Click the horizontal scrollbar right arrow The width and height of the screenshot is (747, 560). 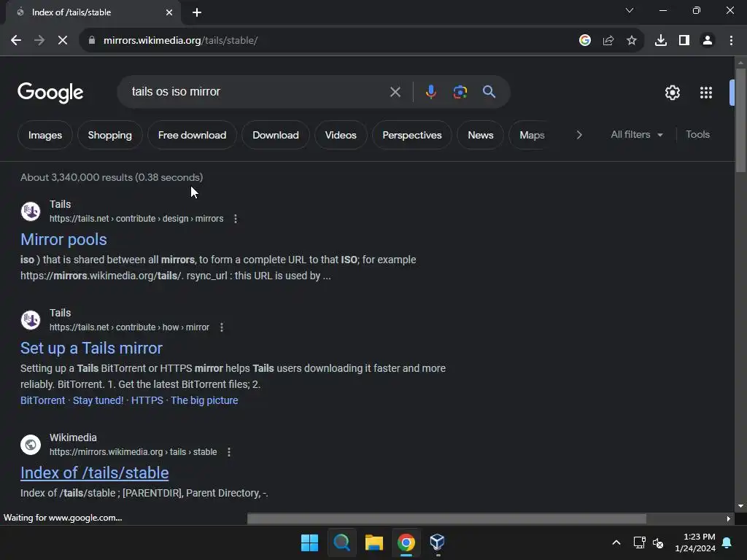729,518
